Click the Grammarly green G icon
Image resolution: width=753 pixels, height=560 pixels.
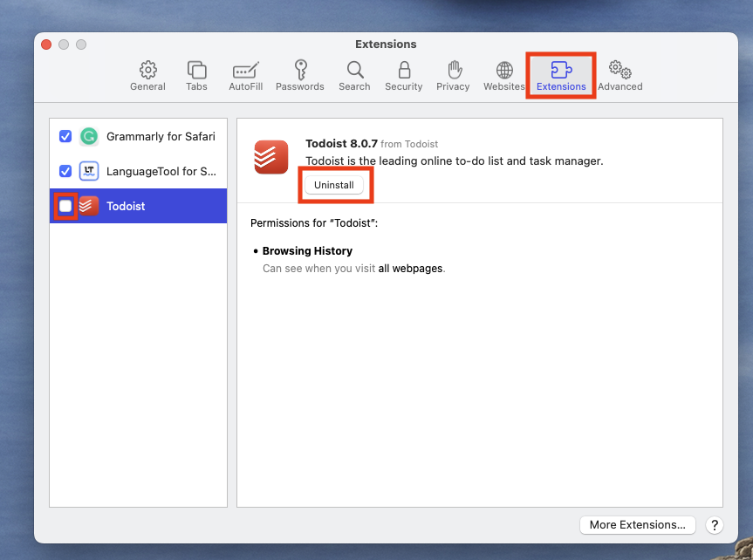point(89,136)
